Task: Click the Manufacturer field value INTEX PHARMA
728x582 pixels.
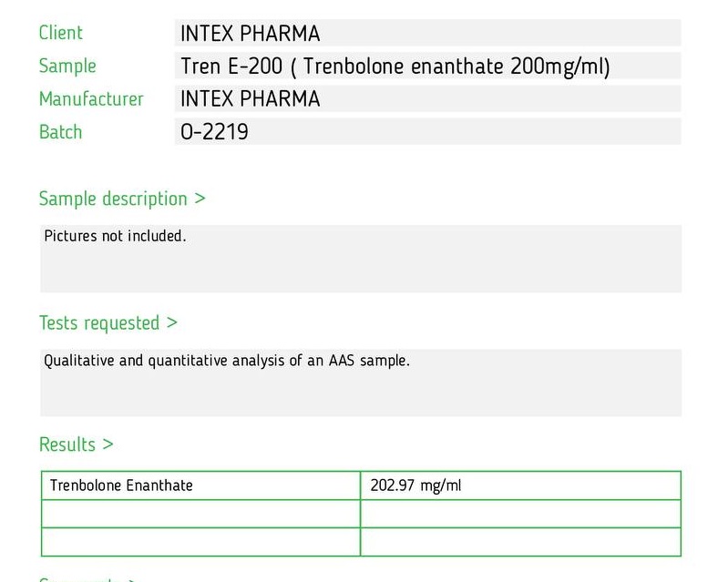Action: click(x=427, y=98)
